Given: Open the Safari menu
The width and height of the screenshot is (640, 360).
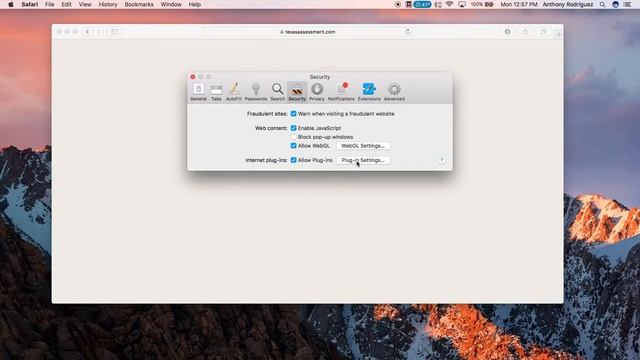Looking at the screenshot, I should tap(30, 4).
